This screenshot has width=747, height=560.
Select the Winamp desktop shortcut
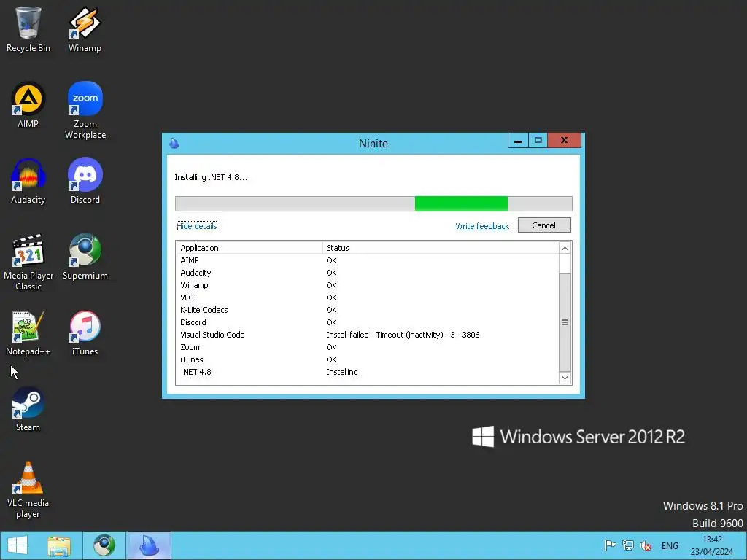coord(85,29)
